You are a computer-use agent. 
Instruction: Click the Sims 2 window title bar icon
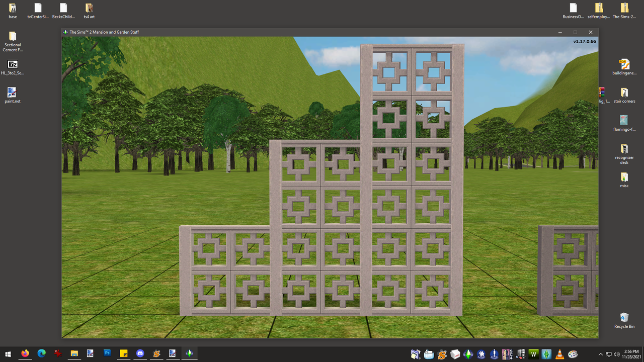tap(65, 32)
